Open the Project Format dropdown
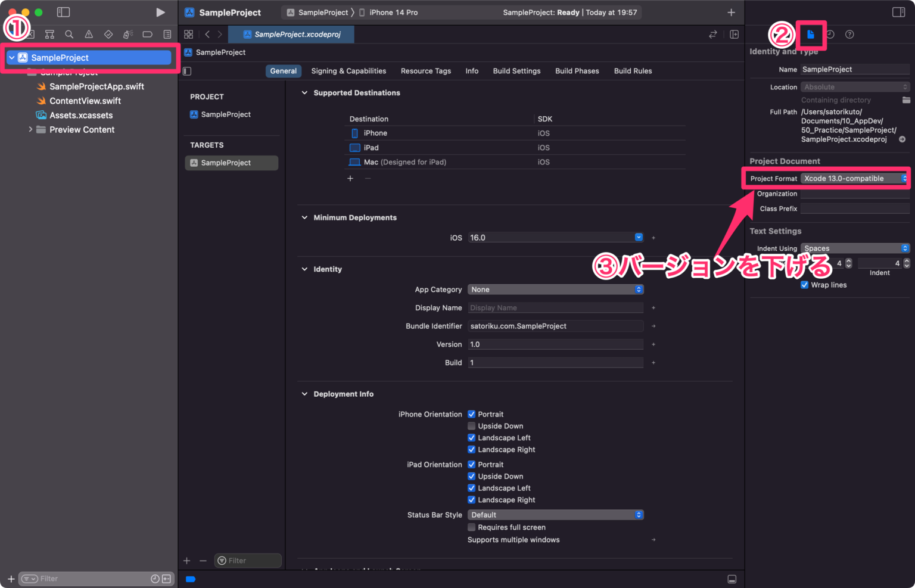The width and height of the screenshot is (915, 588). click(854, 178)
